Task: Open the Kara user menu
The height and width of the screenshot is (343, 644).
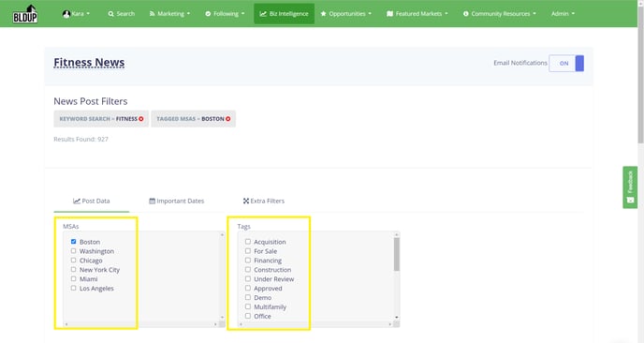Action: [77, 13]
